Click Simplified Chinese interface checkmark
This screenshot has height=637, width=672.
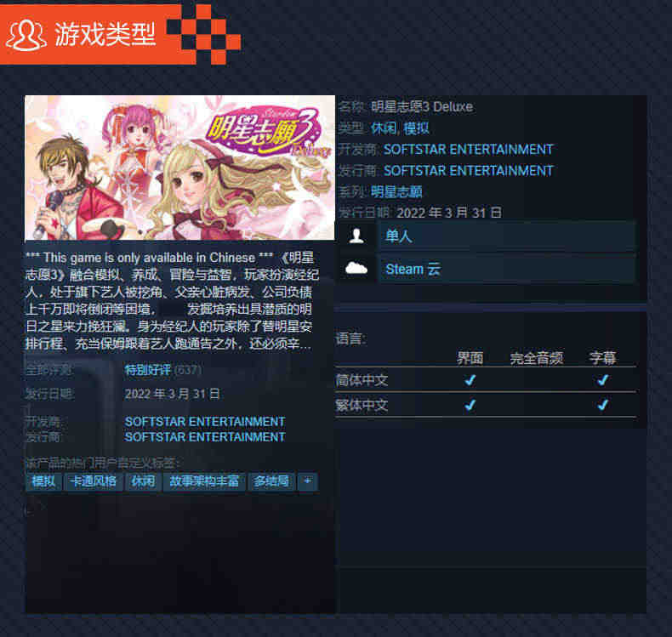click(x=470, y=380)
